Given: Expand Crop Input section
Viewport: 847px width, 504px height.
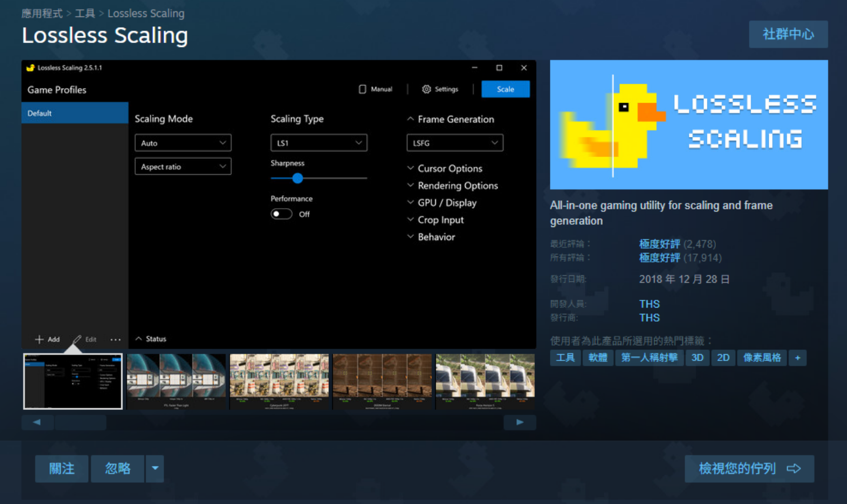Looking at the screenshot, I should coord(435,219).
